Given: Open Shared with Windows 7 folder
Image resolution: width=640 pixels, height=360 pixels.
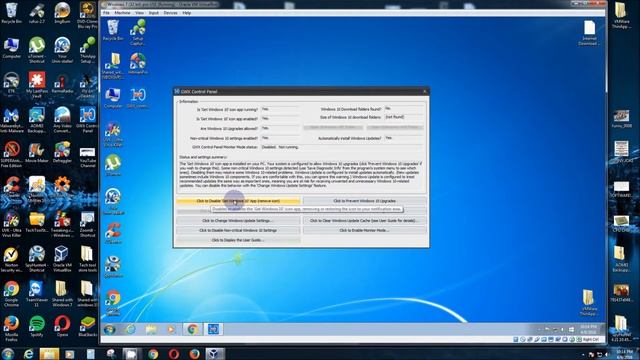Looking at the screenshot, I should 62,294.
